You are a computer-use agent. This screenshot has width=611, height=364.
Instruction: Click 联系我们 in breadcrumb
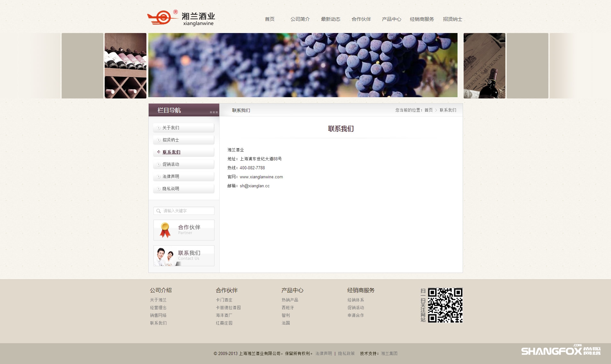448,110
